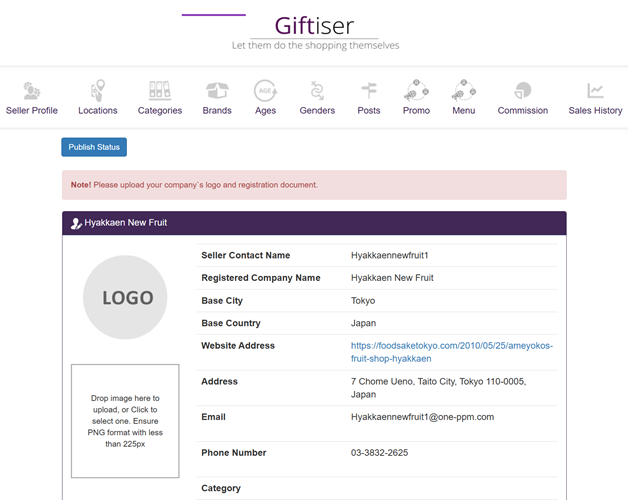Click the drop image upload box
This screenshot has width=628, height=500.
[x=125, y=421]
